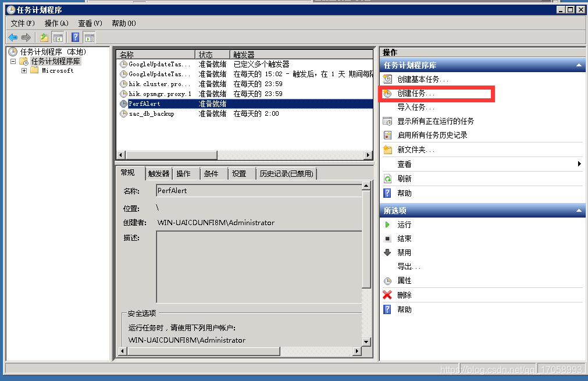588x381 pixels.
Task: Open the 操作(A) menu
Action: pyautogui.click(x=56, y=23)
